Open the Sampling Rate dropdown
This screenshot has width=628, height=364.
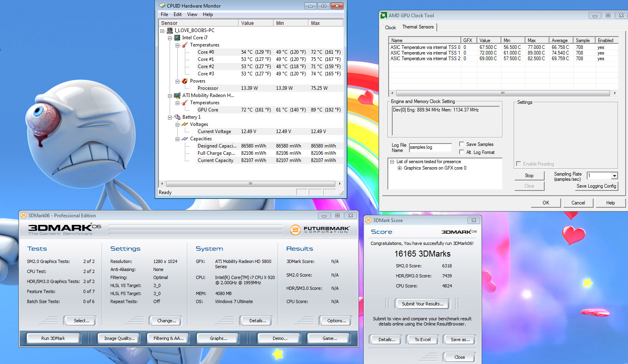614,176
